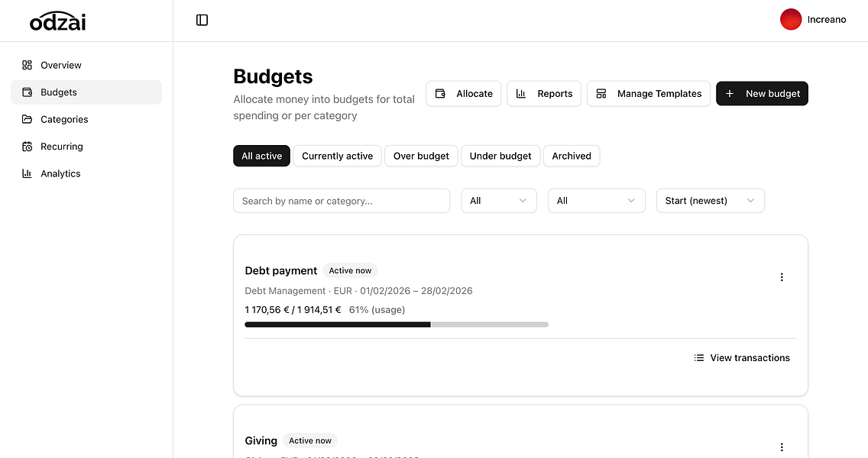The image size is (868, 458).
Task: Click the Analytics chart icon in sidebar
Action: pos(28,174)
